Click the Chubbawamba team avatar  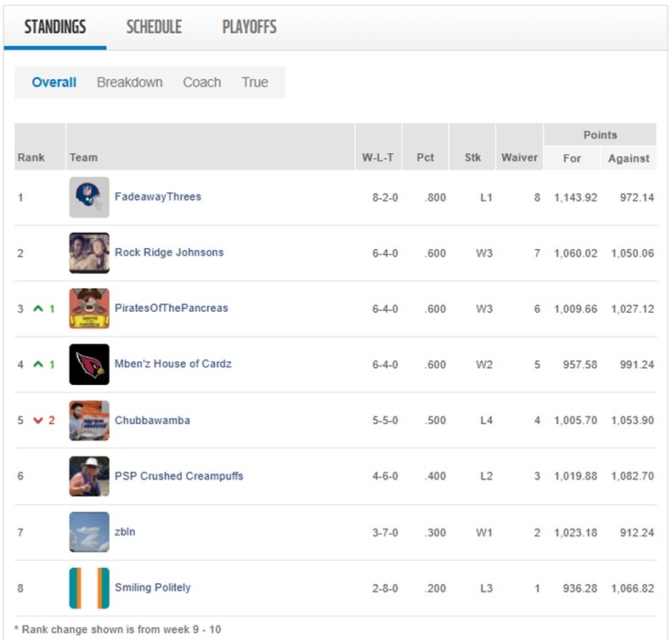[89, 421]
